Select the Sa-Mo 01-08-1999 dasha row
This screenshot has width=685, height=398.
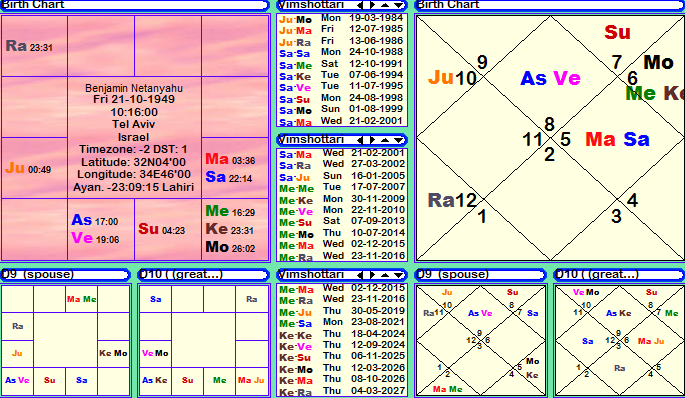(342, 110)
